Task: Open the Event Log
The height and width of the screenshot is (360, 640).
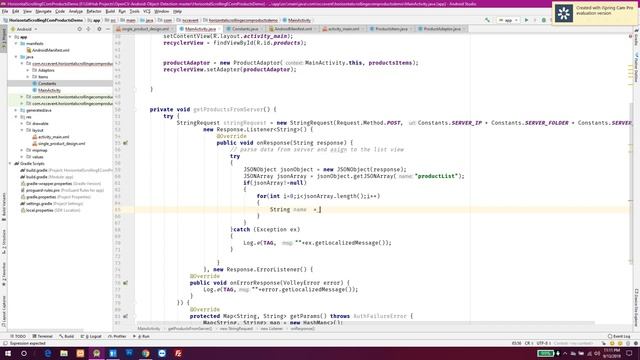Action: pyautogui.click(x=619, y=336)
